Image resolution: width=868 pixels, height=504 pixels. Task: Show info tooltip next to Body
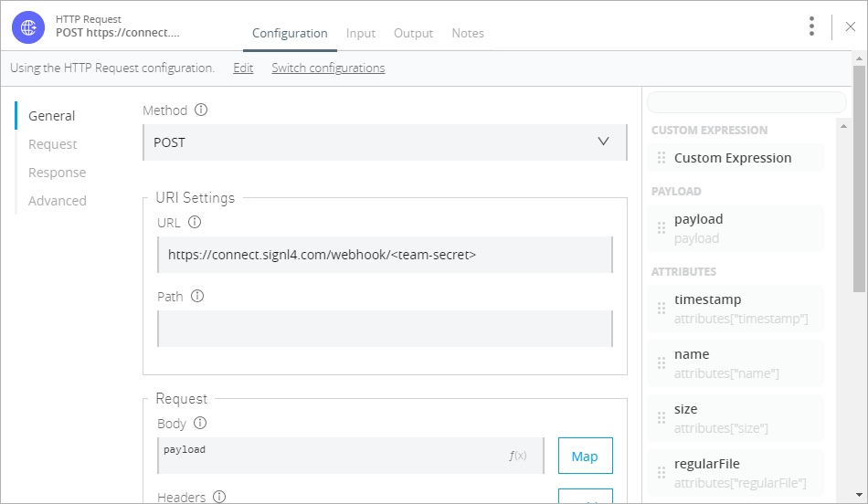[200, 423]
